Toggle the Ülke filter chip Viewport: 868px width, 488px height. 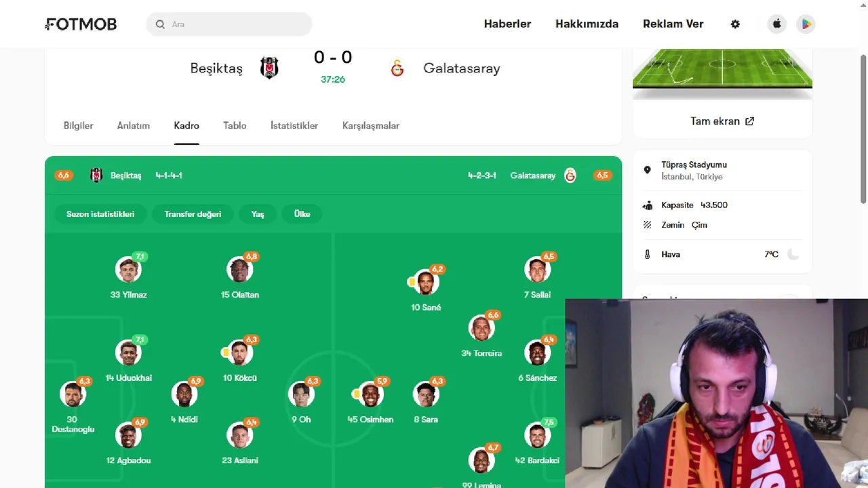[x=302, y=214]
